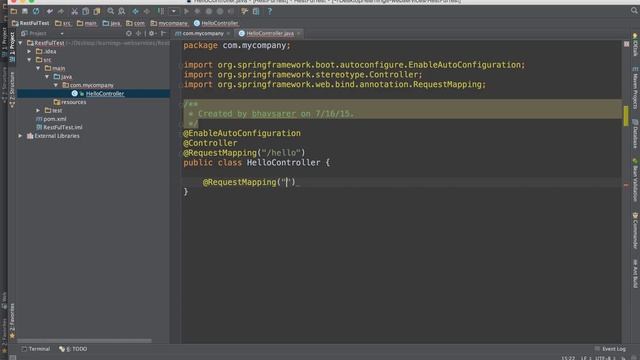The height and width of the screenshot is (360, 640).
Task: Open the TODO tool window tab
Action: pos(73,349)
